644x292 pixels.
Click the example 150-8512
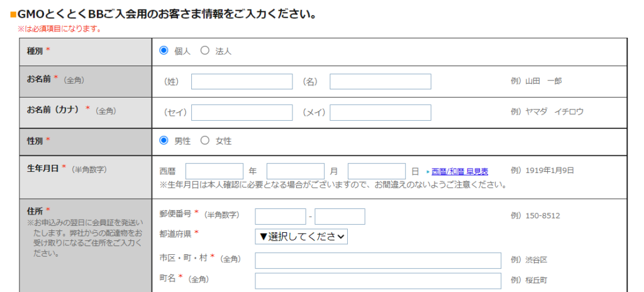[543, 216]
